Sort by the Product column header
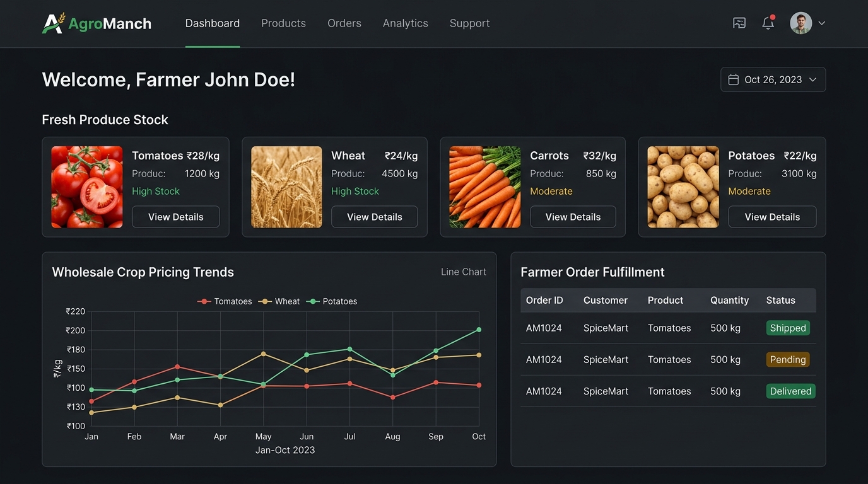The image size is (868, 484). pyautogui.click(x=666, y=301)
